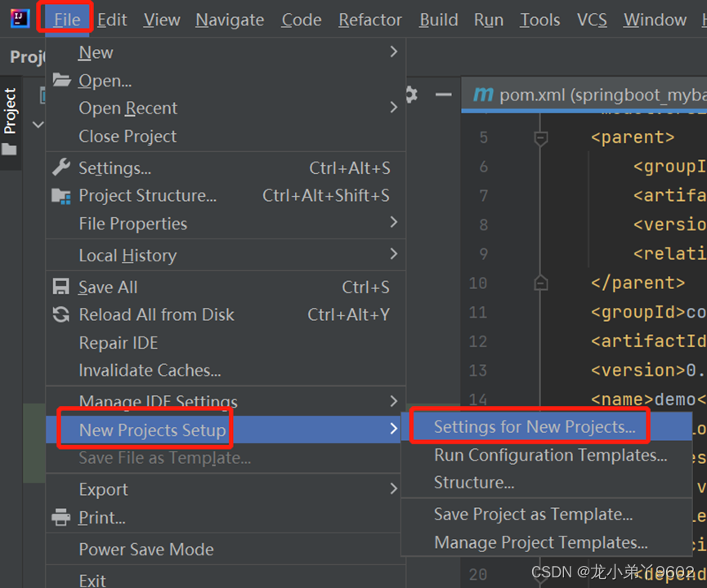
Task: Click the gear icon in Project panel
Action: [x=411, y=95]
